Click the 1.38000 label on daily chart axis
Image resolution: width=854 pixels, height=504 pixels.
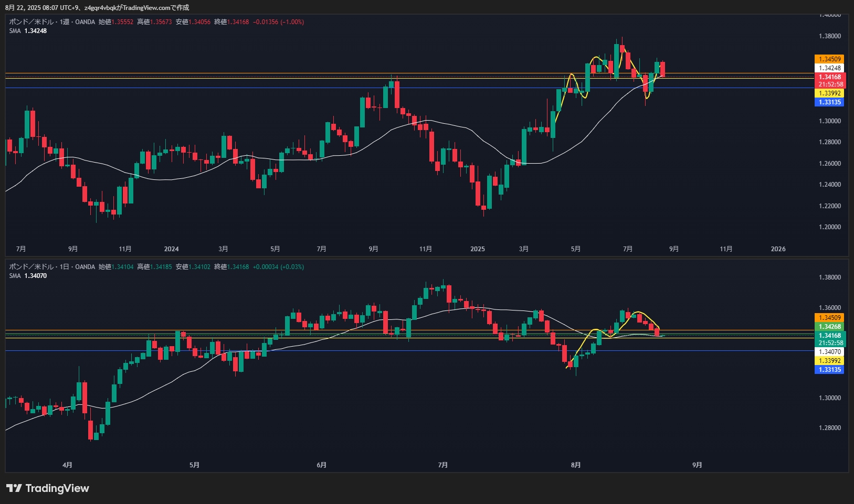click(x=829, y=277)
